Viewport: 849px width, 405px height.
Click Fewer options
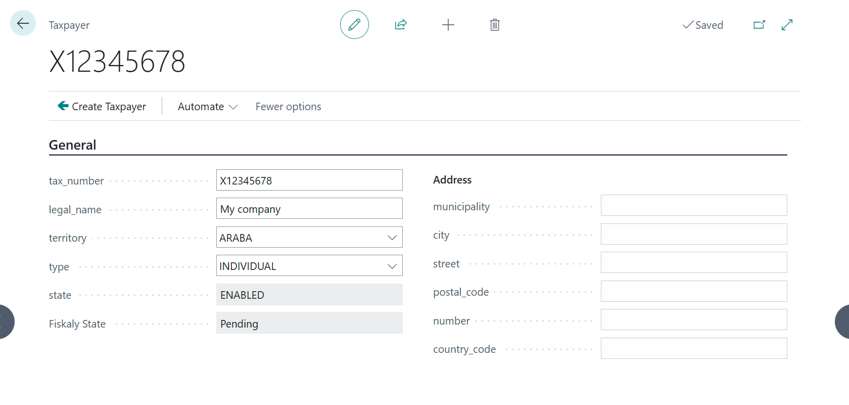(x=288, y=107)
